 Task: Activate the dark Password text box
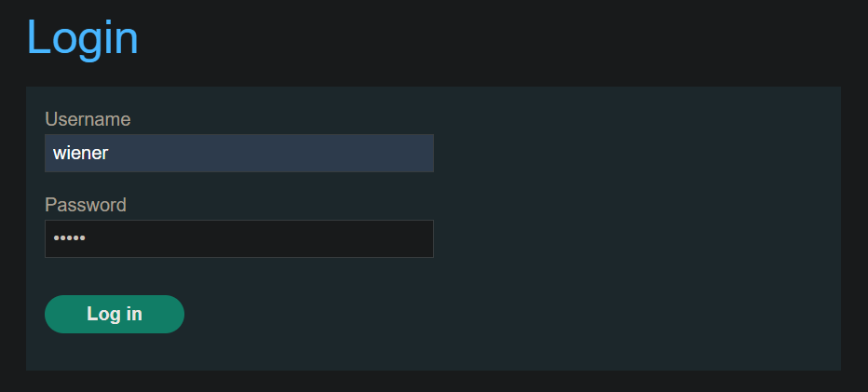click(239, 238)
